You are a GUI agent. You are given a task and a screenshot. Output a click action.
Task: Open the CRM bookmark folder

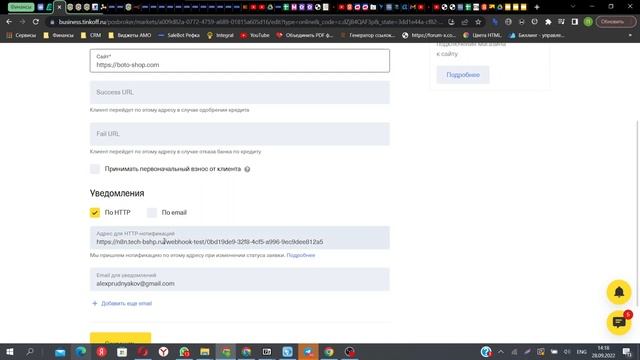coord(91,36)
